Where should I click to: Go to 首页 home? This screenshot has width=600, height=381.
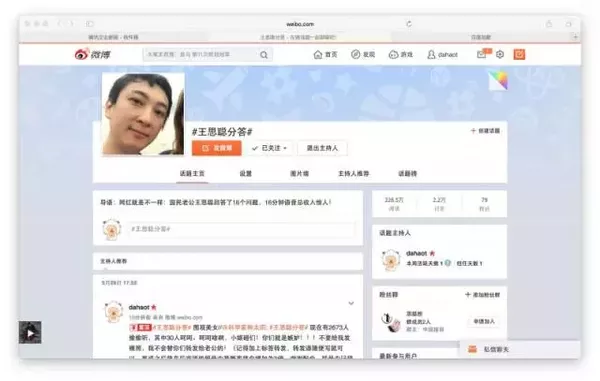tap(325, 55)
